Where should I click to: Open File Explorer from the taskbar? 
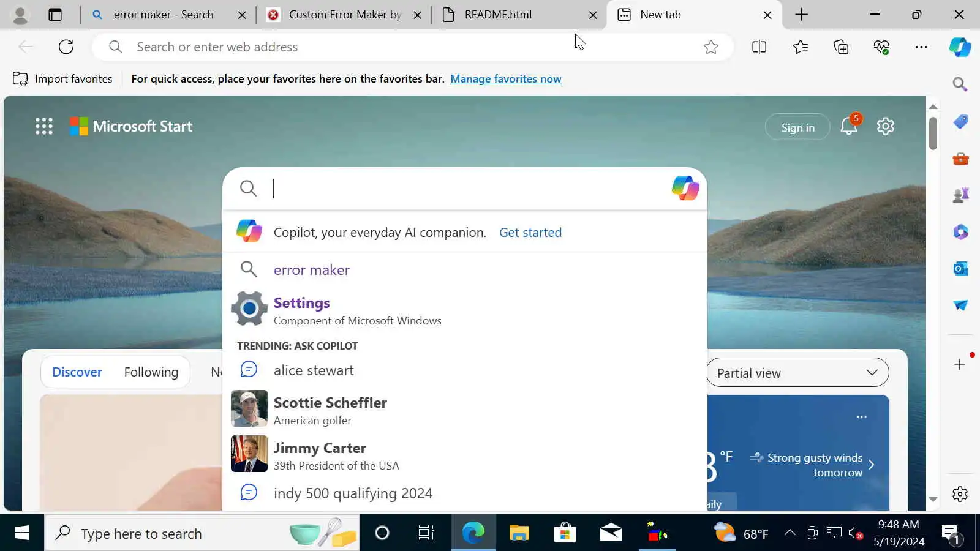point(519,533)
